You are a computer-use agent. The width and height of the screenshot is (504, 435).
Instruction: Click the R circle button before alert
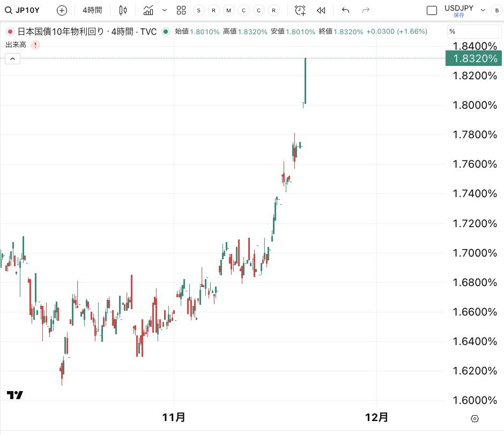click(273, 10)
